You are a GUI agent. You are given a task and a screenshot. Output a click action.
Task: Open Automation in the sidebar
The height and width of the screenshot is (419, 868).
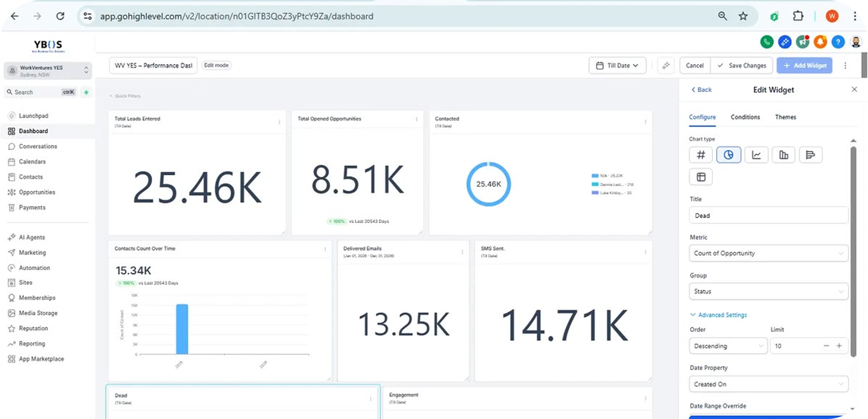[x=34, y=268]
